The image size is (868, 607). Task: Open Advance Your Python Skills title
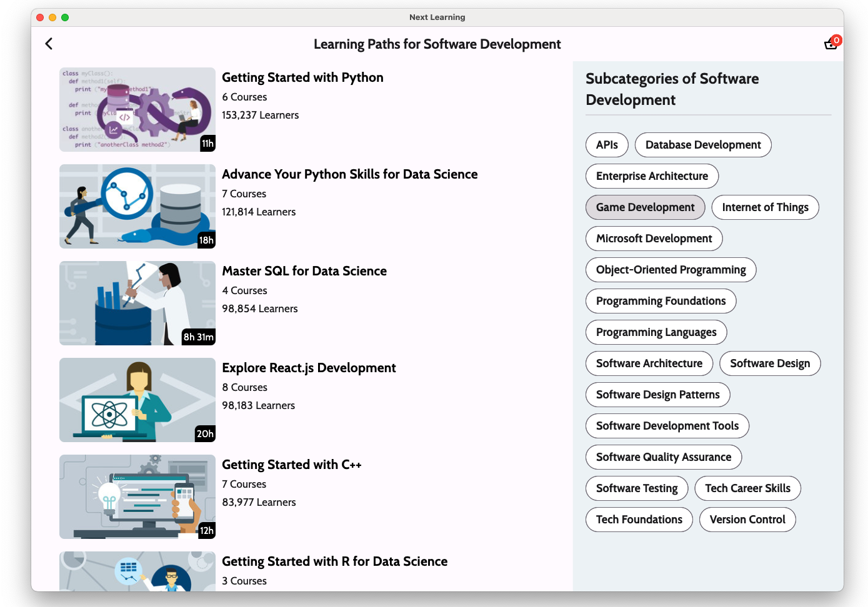349,174
